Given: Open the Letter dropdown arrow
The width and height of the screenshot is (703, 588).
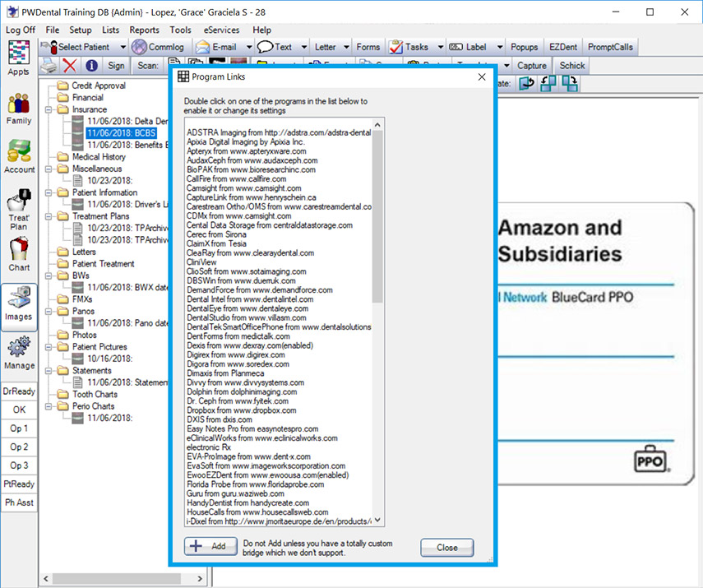Looking at the screenshot, I should [x=347, y=47].
